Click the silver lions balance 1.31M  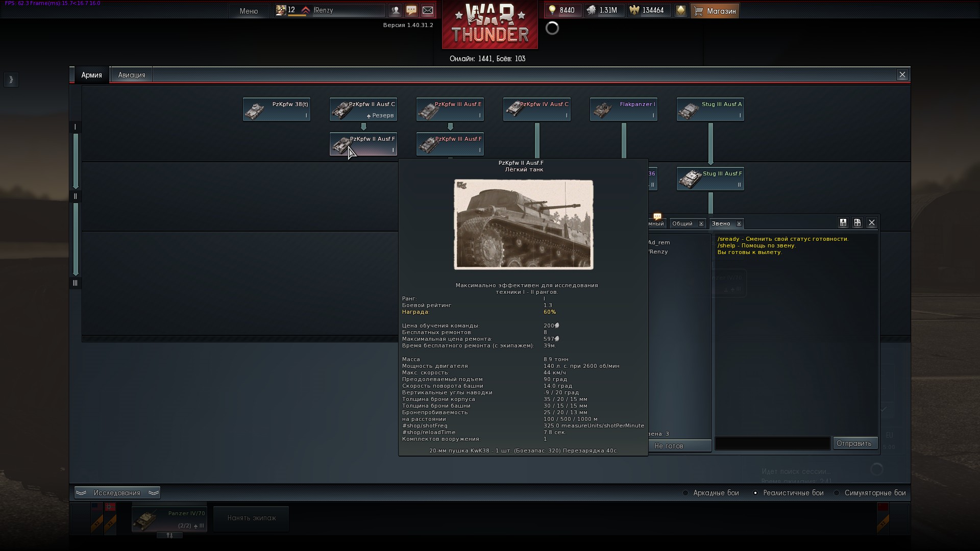pyautogui.click(x=603, y=10)
